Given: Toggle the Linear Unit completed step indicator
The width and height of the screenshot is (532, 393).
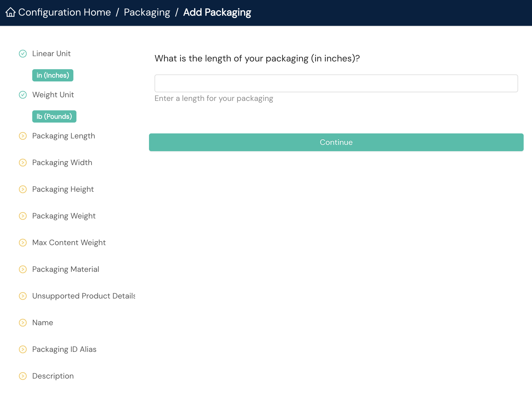Looking at the screenshot, I should 23,54.
